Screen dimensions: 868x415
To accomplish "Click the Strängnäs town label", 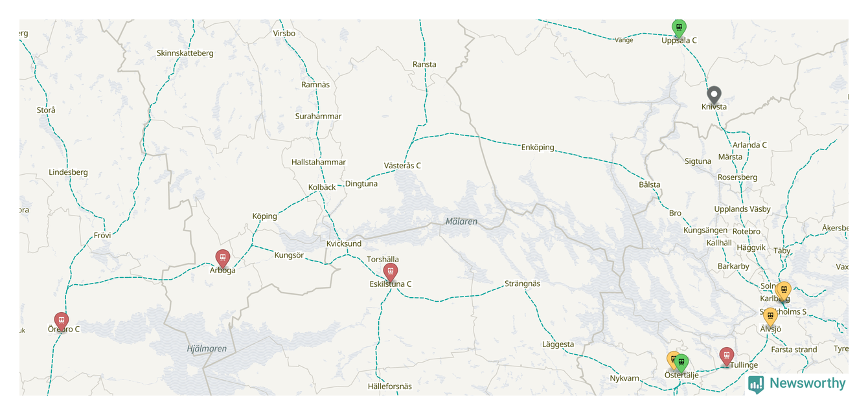I will pyautogui.click(x=522, y=284).
